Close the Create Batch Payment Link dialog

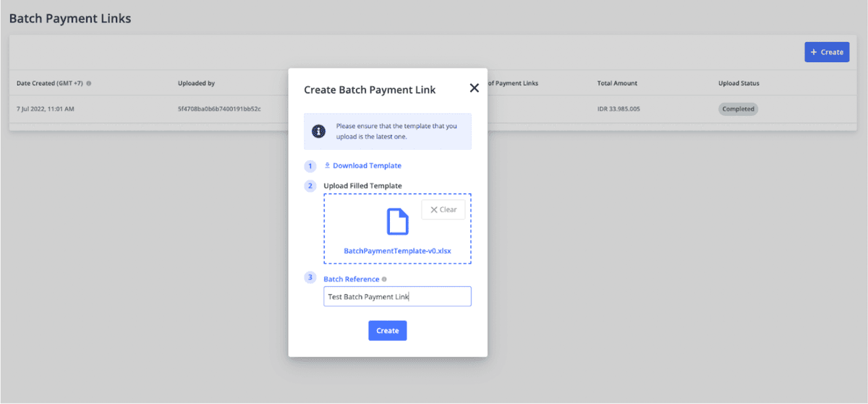click(474, 88)
